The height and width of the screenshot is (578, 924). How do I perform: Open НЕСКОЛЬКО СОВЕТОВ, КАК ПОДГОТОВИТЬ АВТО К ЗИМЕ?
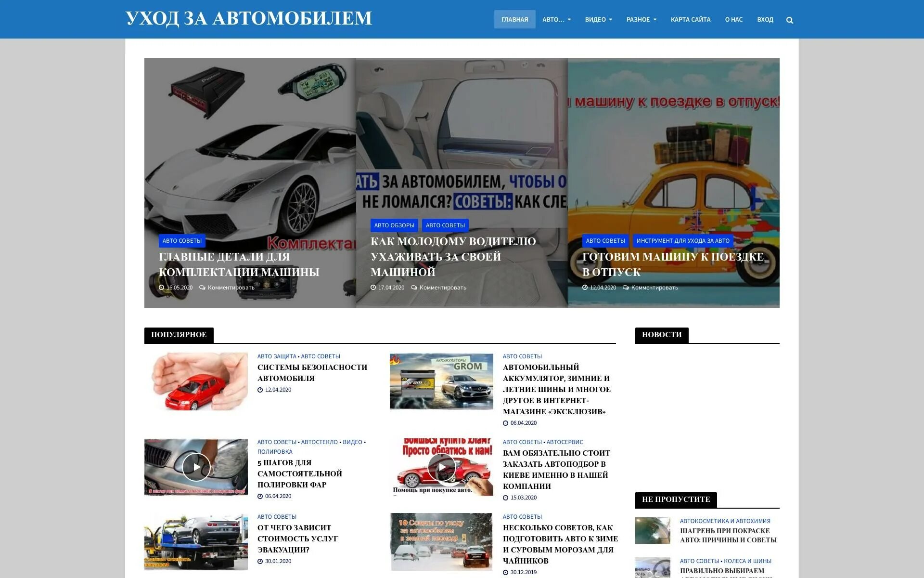[x=560, y=544]
